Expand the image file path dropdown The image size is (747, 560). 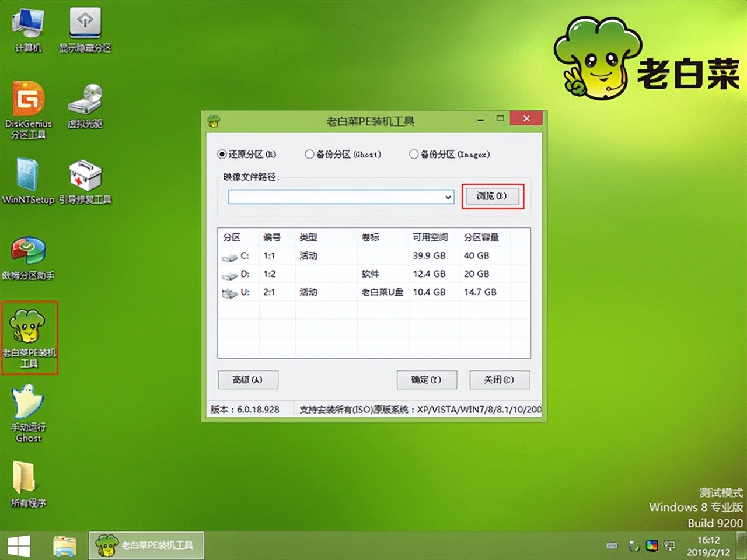448,197
